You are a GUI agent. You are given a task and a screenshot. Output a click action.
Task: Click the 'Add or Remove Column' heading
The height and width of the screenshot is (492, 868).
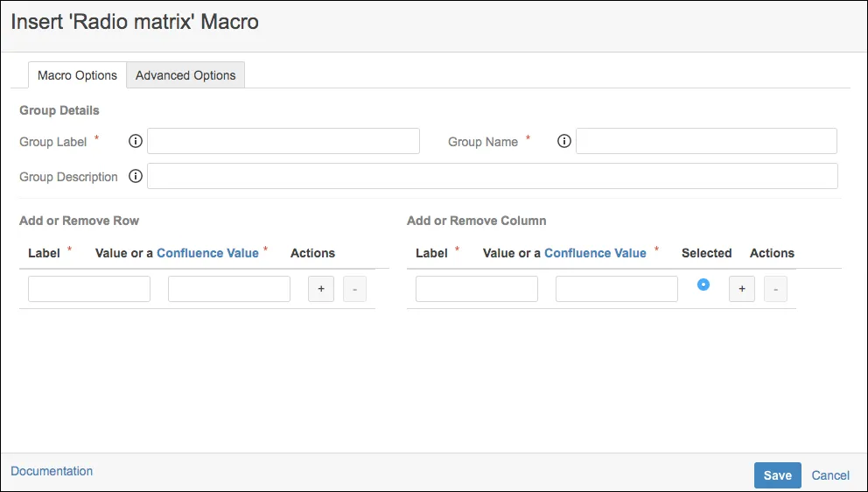[477, 221]
